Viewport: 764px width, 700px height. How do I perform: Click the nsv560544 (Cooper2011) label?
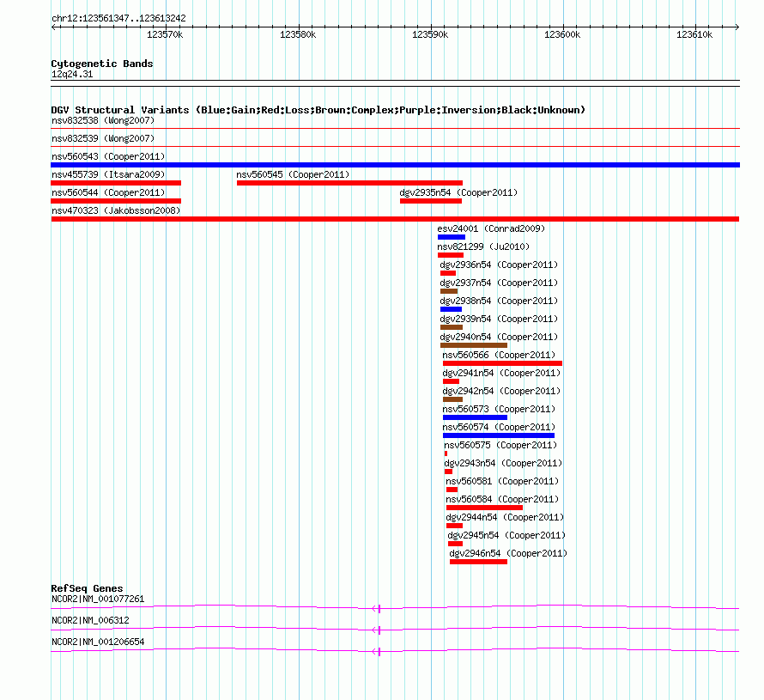pos(108,192)
